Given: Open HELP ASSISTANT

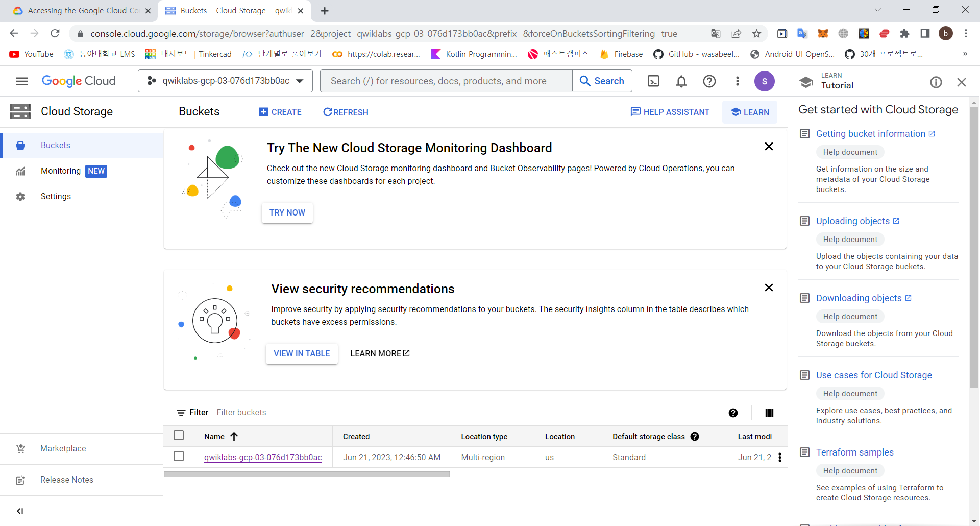Looking at the screenshot, I should [670, 112].
